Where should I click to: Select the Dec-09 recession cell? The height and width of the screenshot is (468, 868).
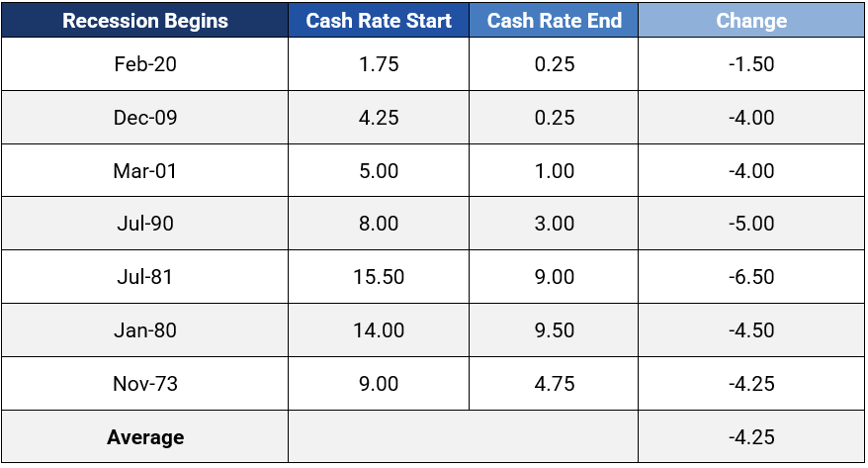click(145, 118)
